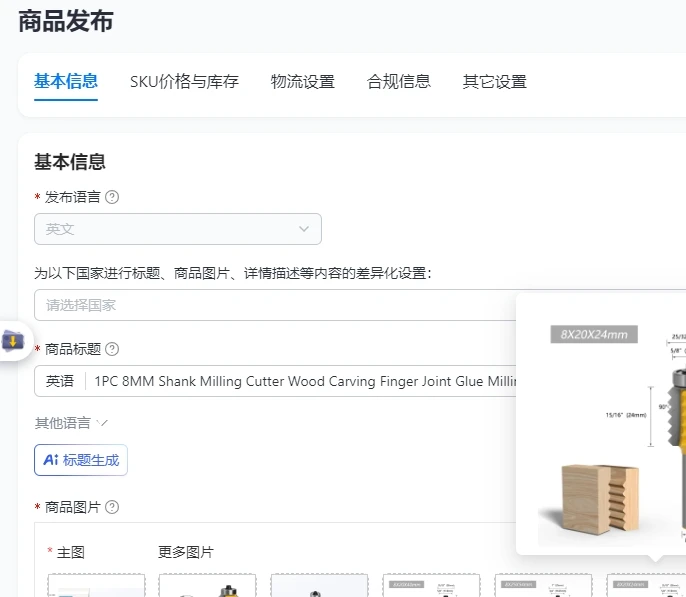Viewport: 686px width, 597px height.
Task: Click the 请选择国家 country selector field
Action: point(275,305)
